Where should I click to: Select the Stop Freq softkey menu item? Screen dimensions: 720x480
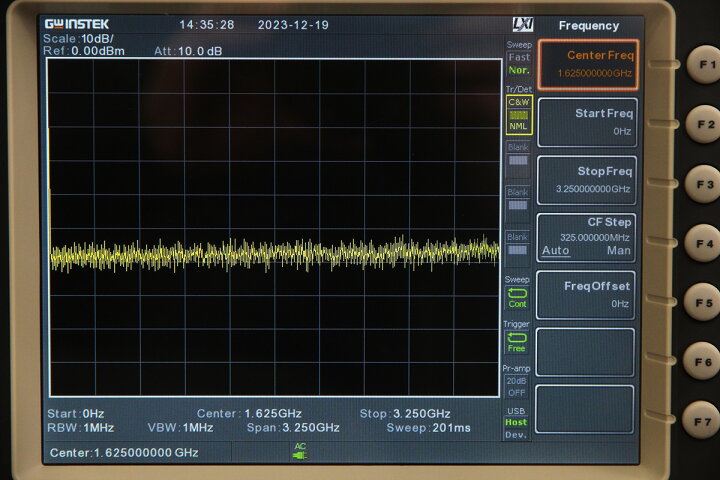pos(587,180)
